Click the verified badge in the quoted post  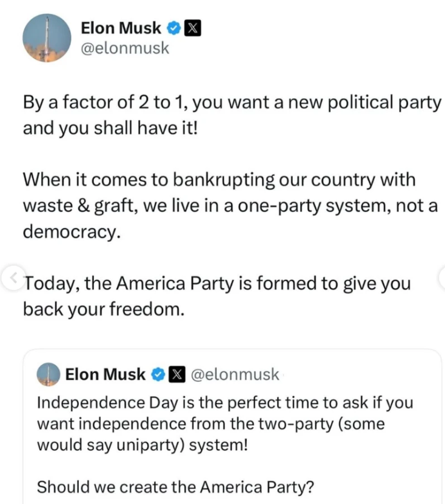156,374
